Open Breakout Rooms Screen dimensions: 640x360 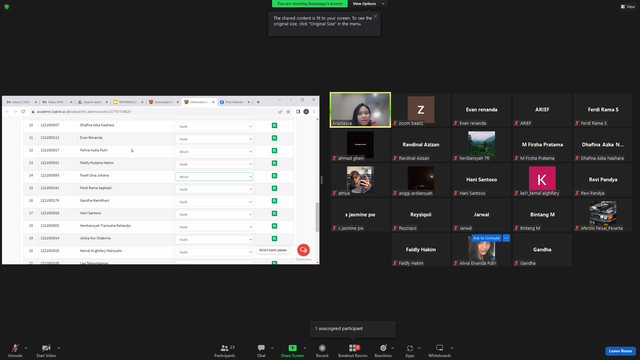(x=353, y=350)
